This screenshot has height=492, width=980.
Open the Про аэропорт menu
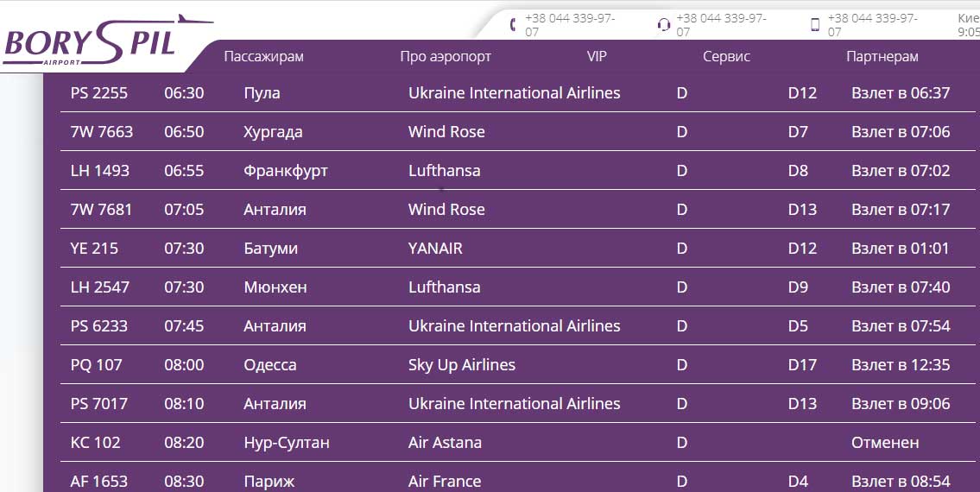point(446,56)
